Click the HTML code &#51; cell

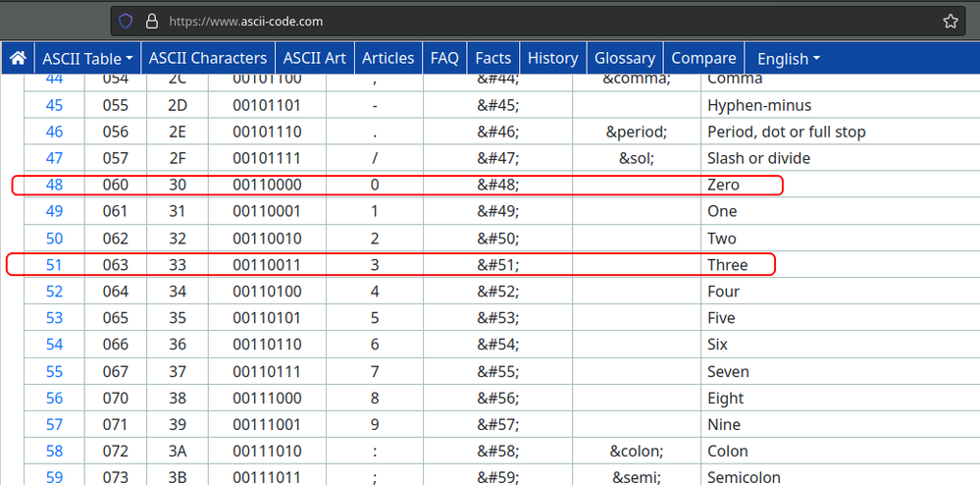(498, 265)
